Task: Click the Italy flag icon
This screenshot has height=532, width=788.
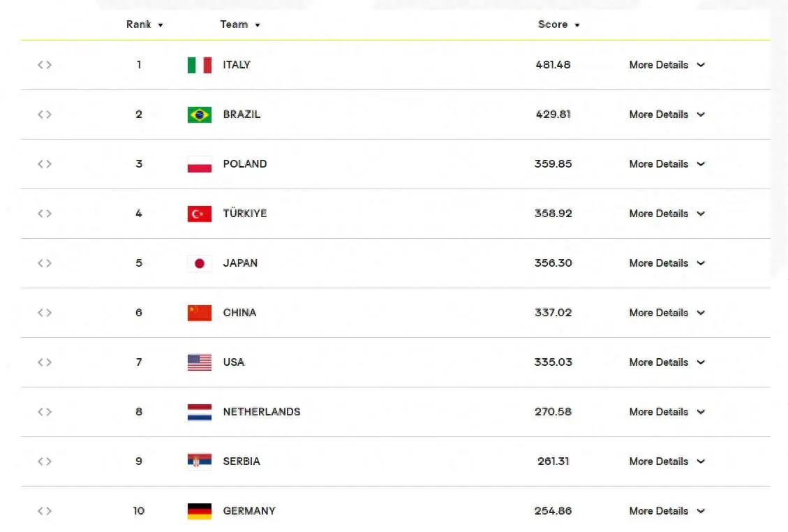Action: [x=200, y=65]
